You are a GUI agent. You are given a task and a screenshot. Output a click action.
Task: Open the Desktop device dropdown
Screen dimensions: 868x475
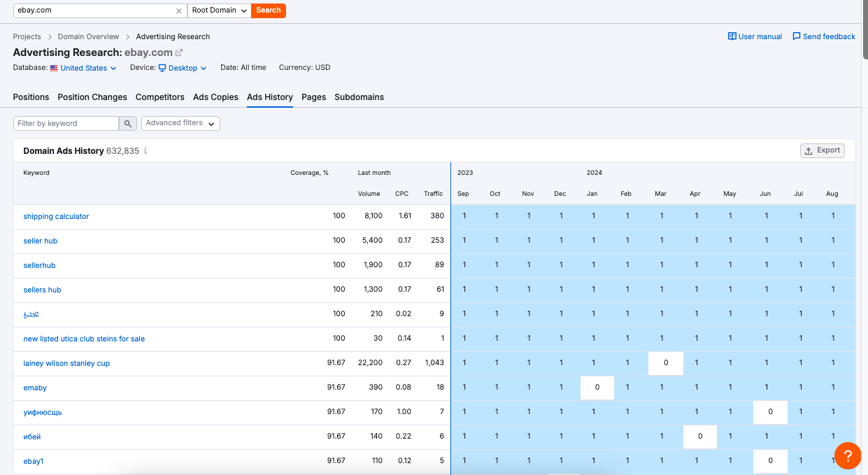coord(183,68)
